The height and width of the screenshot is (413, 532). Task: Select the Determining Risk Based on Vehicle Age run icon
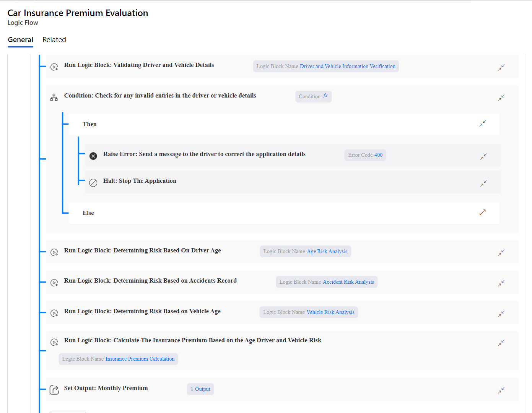click(x=54, y=313)
